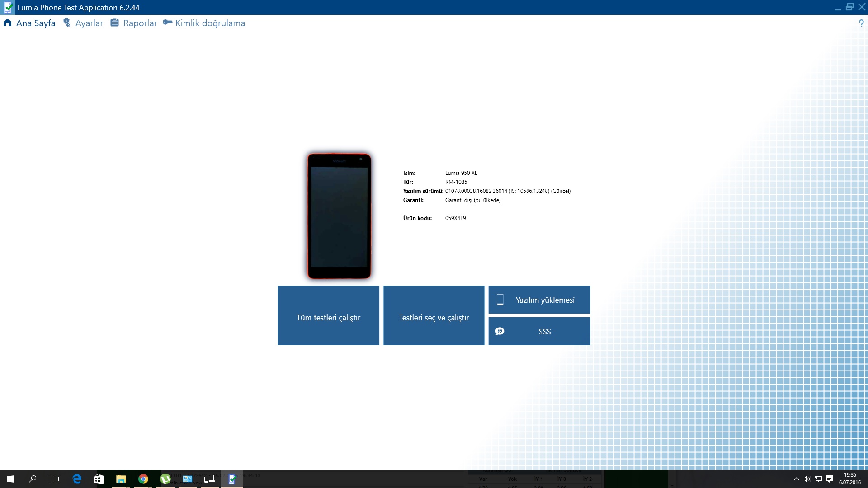868x488 pixels.
Task: Show hidden system tray icons
Action: tap(796, 479)
